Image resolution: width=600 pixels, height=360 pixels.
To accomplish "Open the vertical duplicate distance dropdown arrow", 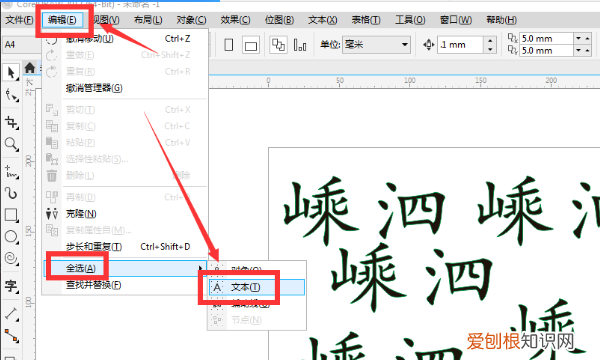I will [x=578, y=50].
